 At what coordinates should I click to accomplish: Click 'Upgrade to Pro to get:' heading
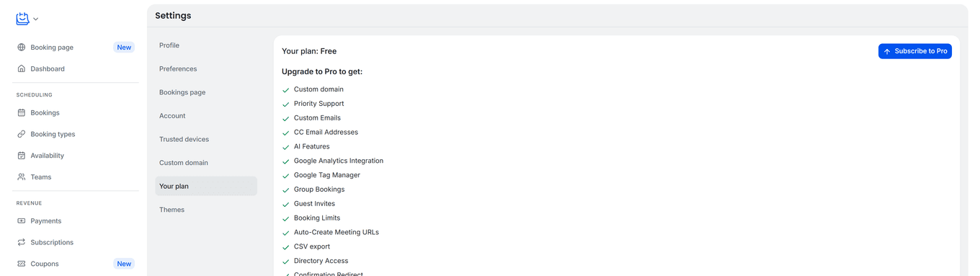click(322, 72)
